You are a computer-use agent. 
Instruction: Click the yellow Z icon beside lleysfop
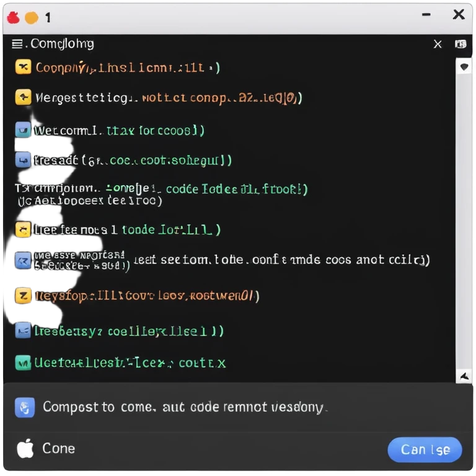coord(23,296)
